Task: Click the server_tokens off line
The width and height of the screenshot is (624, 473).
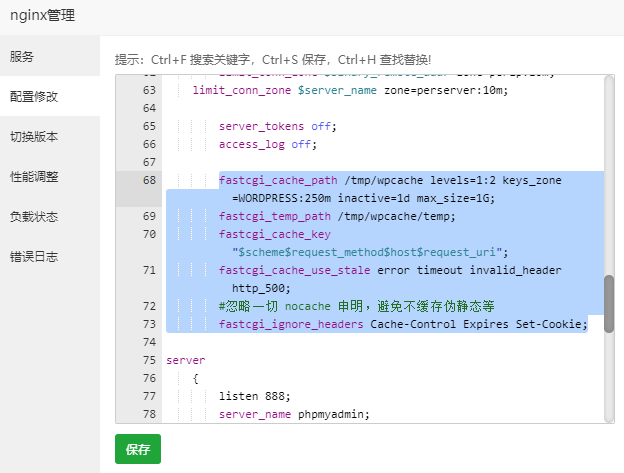Action: pyautogui.click(x=278, y=126)
